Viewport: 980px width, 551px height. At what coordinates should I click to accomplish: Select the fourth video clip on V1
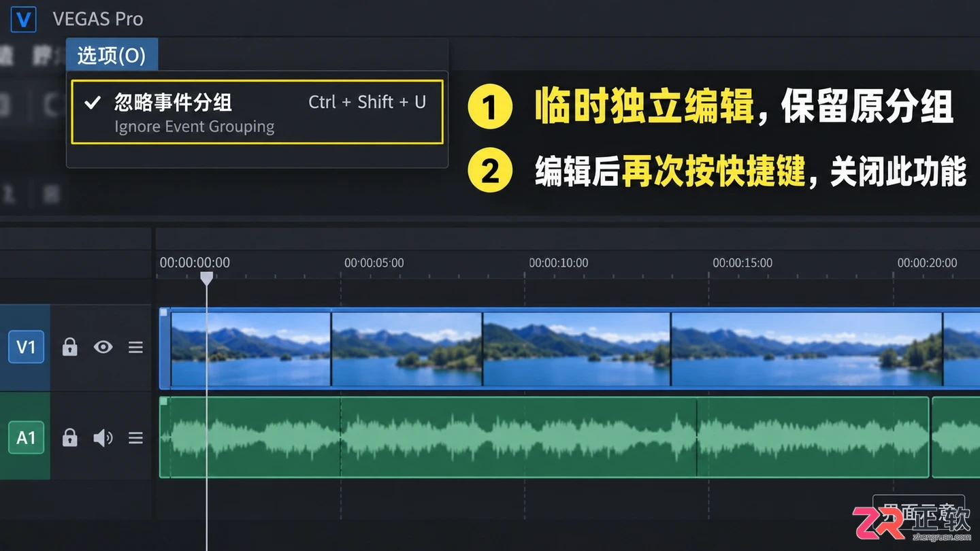[x=807, y=349]
